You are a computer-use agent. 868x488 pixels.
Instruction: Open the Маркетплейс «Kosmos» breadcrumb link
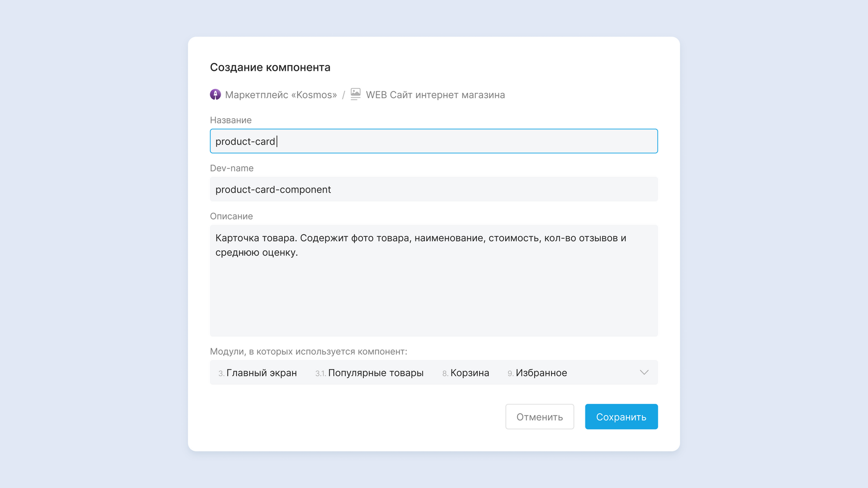coord(281,95)
